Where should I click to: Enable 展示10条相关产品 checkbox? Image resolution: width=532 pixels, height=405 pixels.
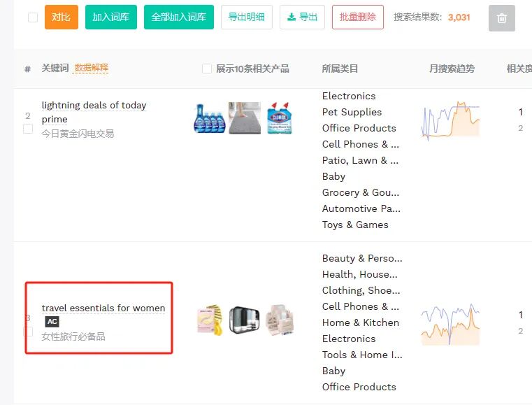click(x=207, y=69)
